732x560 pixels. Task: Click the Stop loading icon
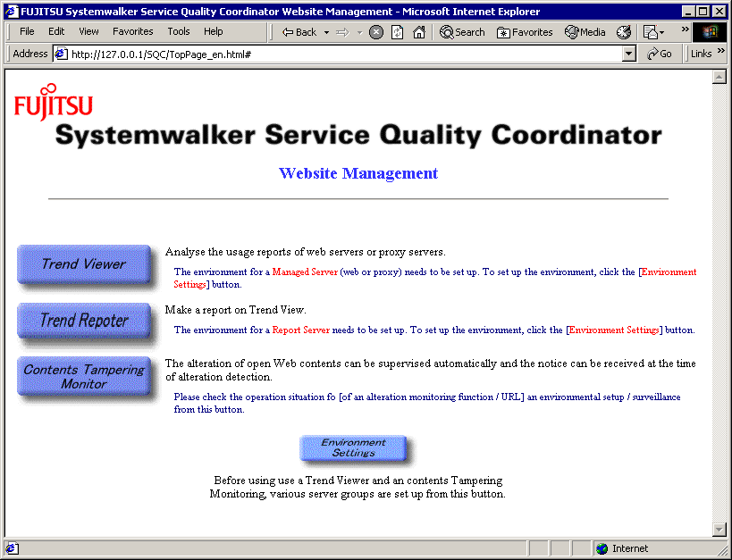point(375,32)
